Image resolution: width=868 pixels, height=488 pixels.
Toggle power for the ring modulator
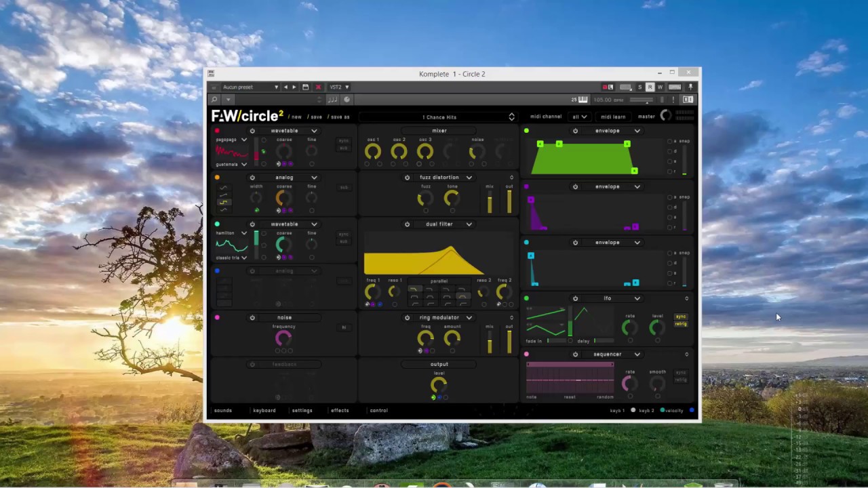click(407, 317)
